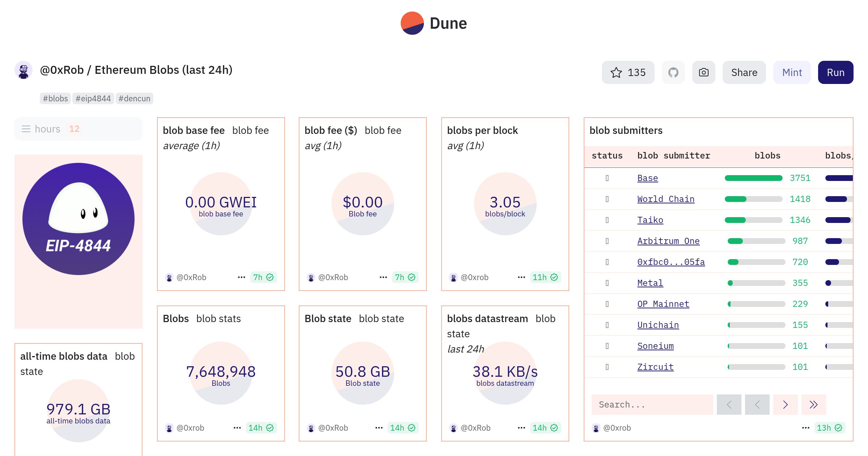Image resolution: width=868 pixels, height=456 pixels.
Task: Sort by blob submitter column header
Action: (674, 156)
